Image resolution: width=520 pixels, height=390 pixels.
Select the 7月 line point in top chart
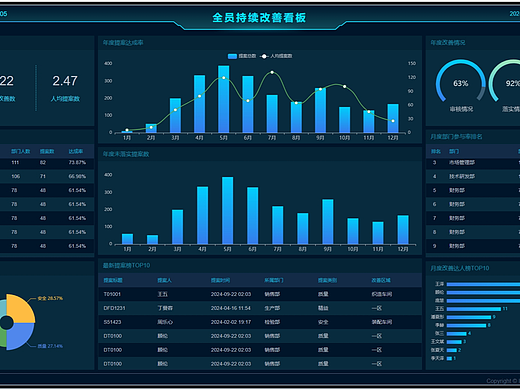272,72
